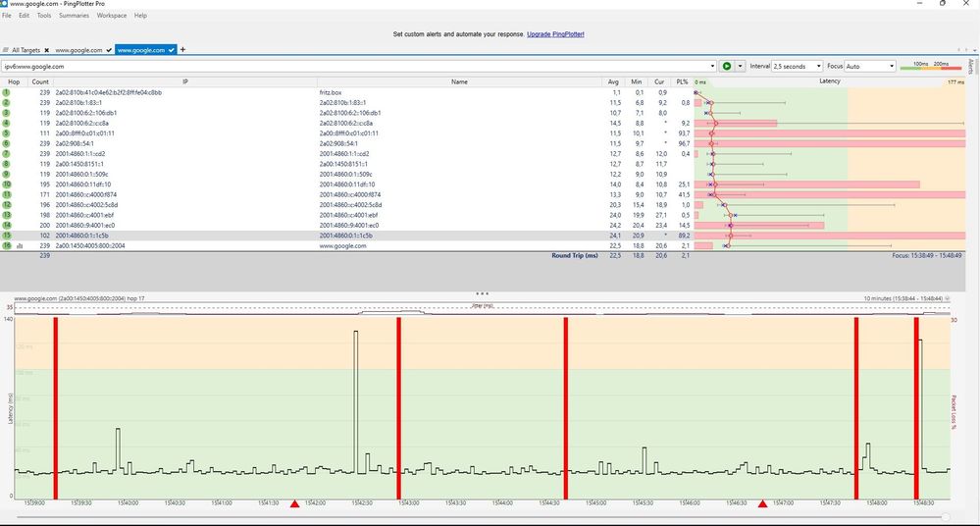Open the Summaries menu

point(74,16)
